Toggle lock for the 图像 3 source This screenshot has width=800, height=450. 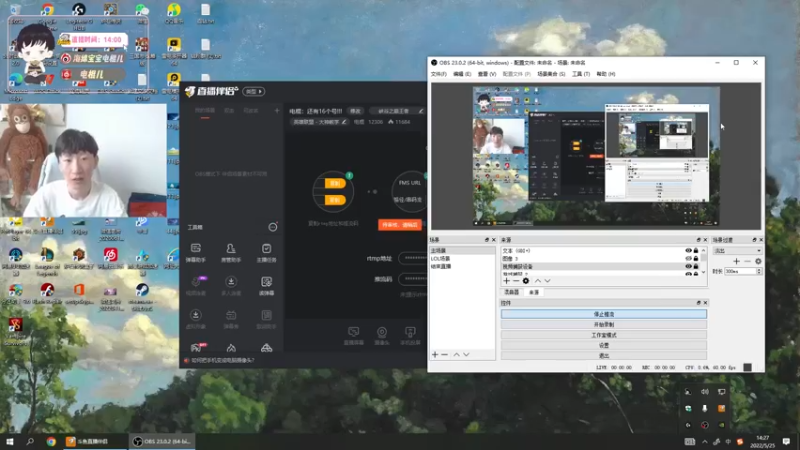[x=696, y=259]
